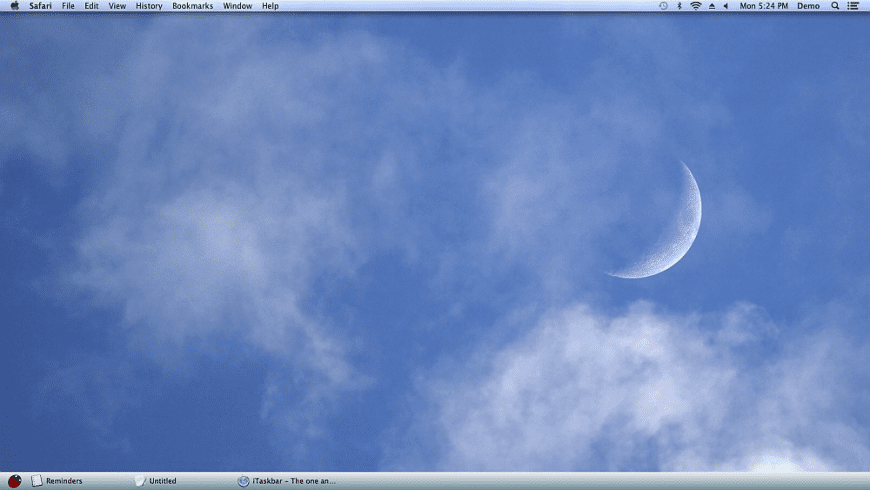Click the Time Machine status icon

coord(663,6)
